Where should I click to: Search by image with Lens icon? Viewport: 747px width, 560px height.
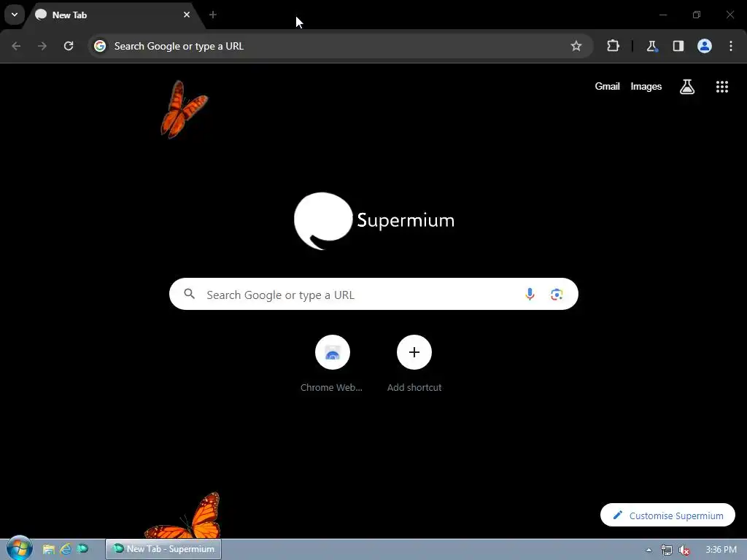coord(557,295)
